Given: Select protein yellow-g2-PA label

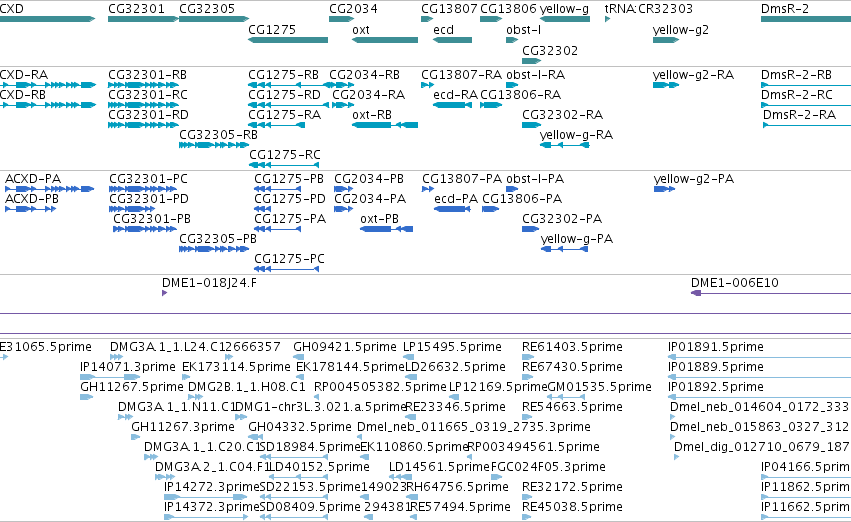Looking at the screenshot, I should [x=694, y=179].
